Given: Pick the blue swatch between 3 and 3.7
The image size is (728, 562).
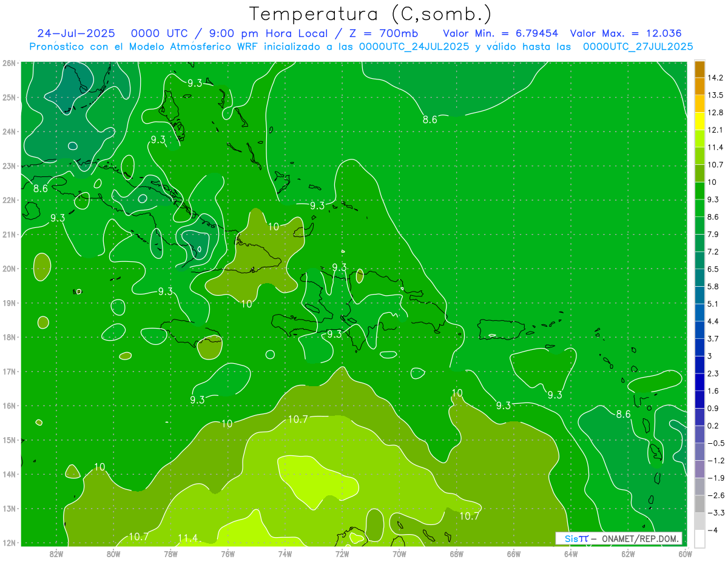Looking at the screenshot, I should tap(699, 347).
